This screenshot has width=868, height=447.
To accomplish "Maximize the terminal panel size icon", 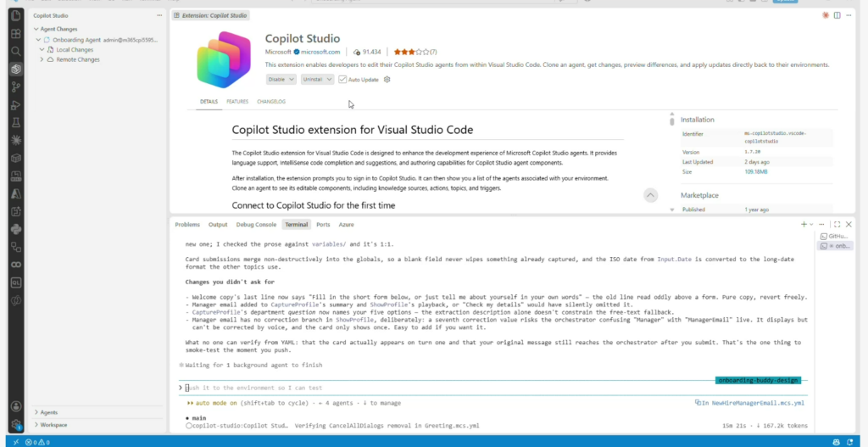I will (837, 224).
